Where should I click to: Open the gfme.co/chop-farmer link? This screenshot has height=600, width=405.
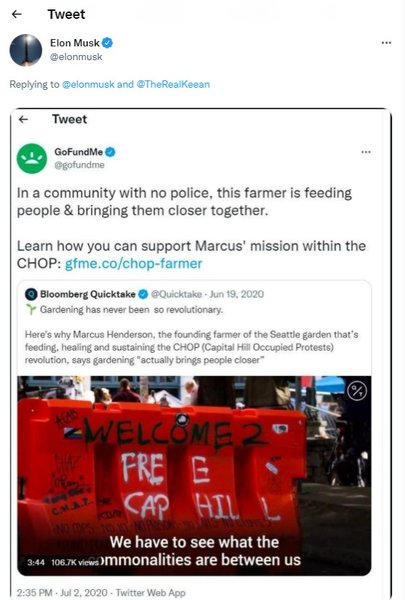[x=134, y=264]
